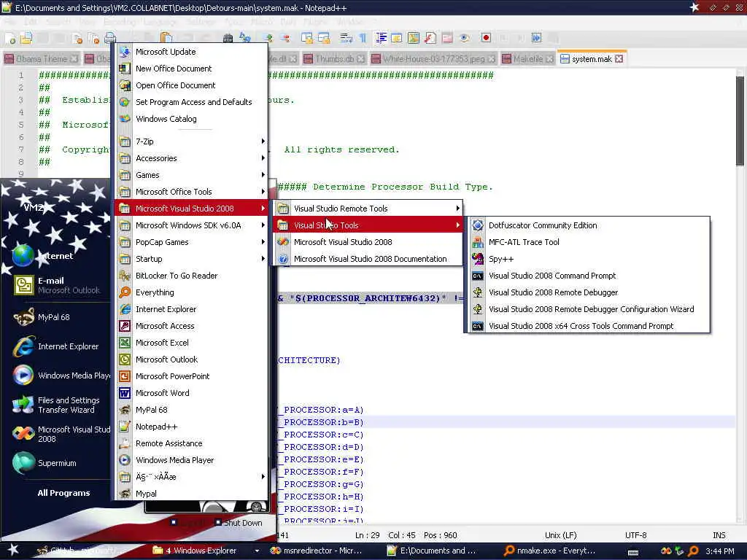Open Visual Studio 2008 Command Prompt
747x560 pixels.
point(589,275)
